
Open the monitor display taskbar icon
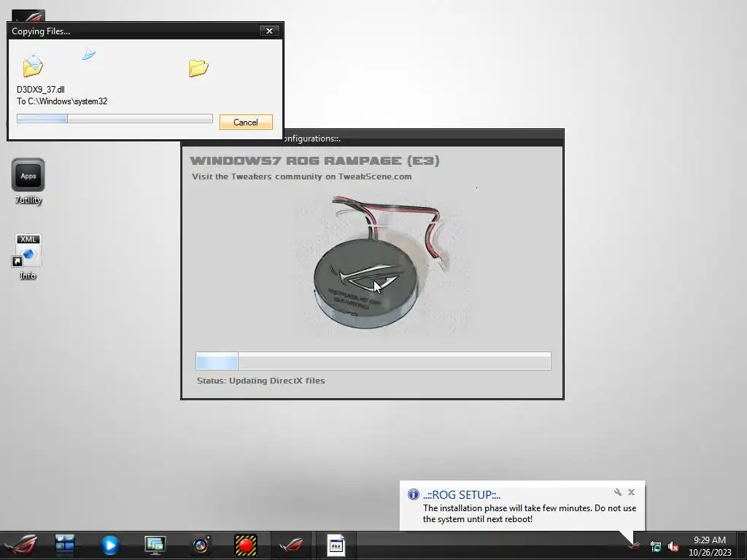point(155,545)
